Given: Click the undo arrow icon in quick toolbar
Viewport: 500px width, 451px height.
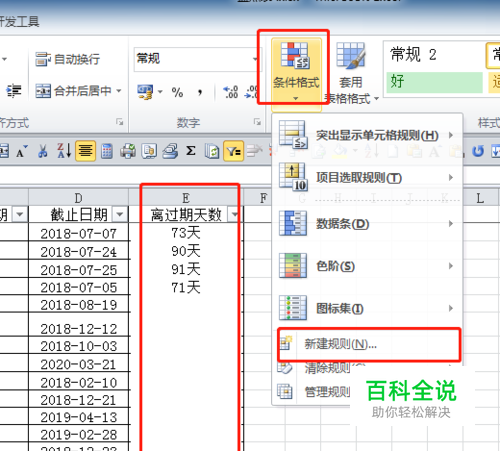Looking at the screenshot, I should point(478,151).
